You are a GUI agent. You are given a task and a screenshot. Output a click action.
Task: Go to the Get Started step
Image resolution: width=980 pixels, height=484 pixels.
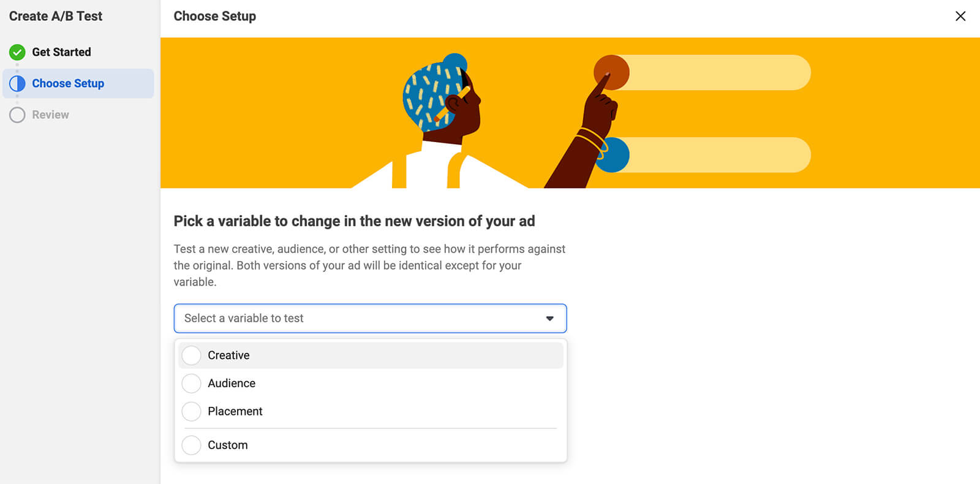[x=61, y=52]
